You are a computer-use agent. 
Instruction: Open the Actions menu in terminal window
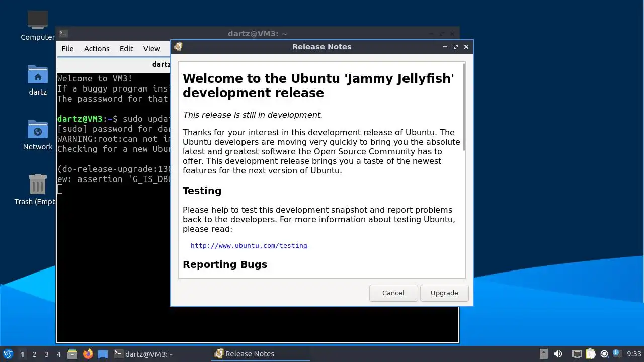coord(97,49)
